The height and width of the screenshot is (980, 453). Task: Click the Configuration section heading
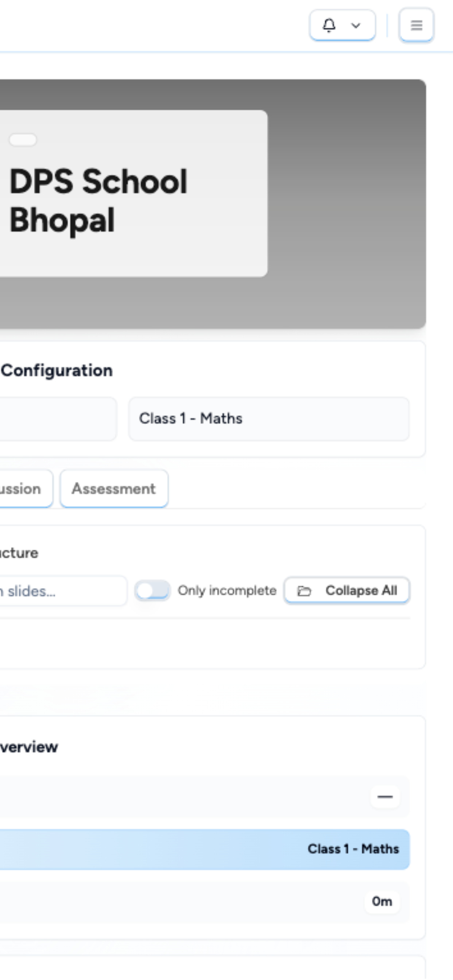pos(57,370)
